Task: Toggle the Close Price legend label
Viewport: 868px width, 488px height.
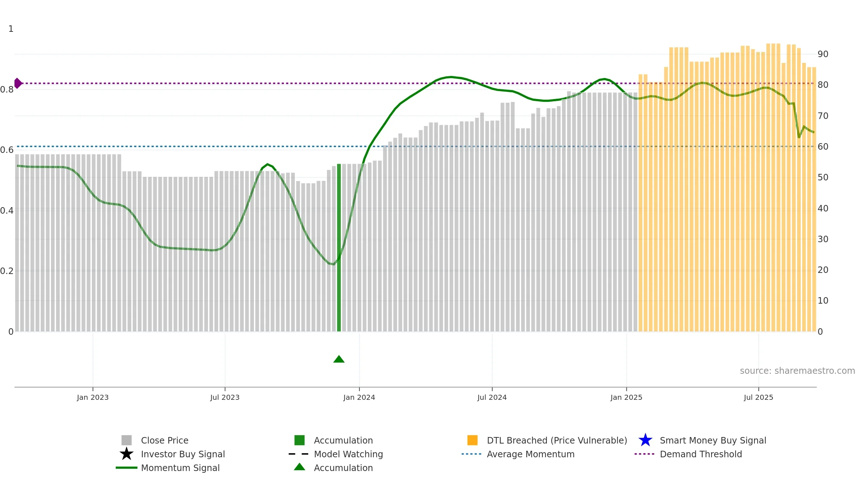Action: point(165,440)
